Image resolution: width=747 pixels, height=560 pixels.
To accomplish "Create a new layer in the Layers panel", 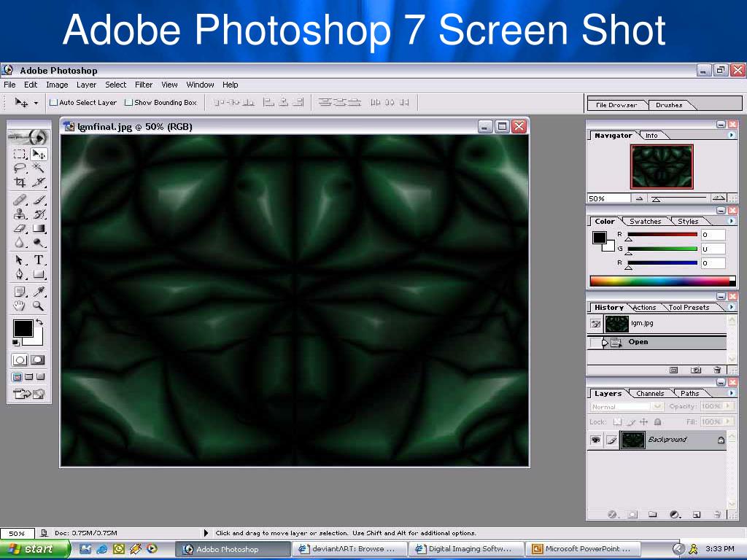I will click(x=697, y=514).
